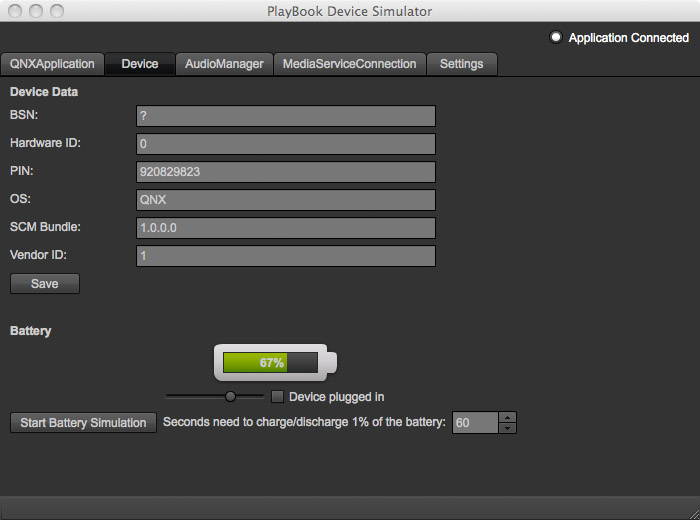
Task: Click the BSN: label
Action: tap(24, 115)
